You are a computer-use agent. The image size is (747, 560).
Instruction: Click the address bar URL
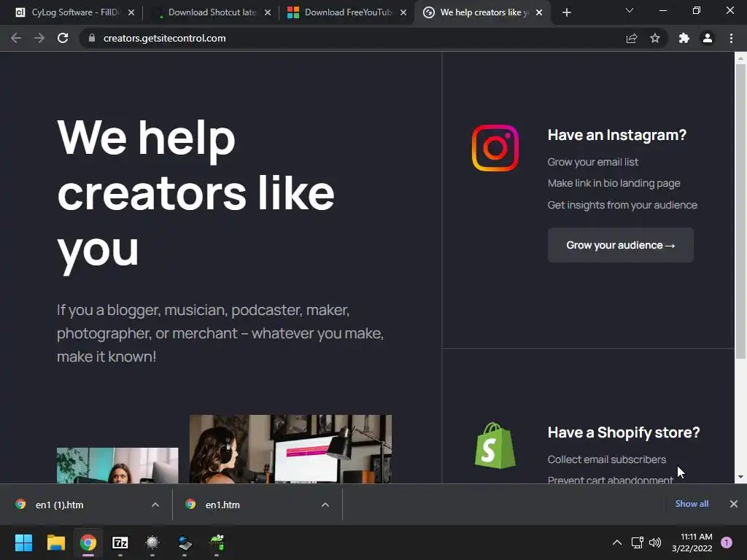164,38
